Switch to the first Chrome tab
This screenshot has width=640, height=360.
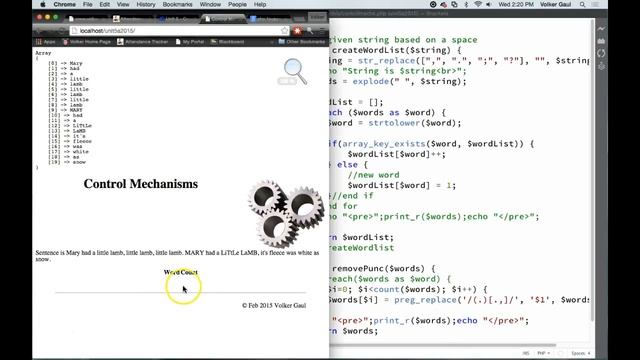[x=88, y=19]
